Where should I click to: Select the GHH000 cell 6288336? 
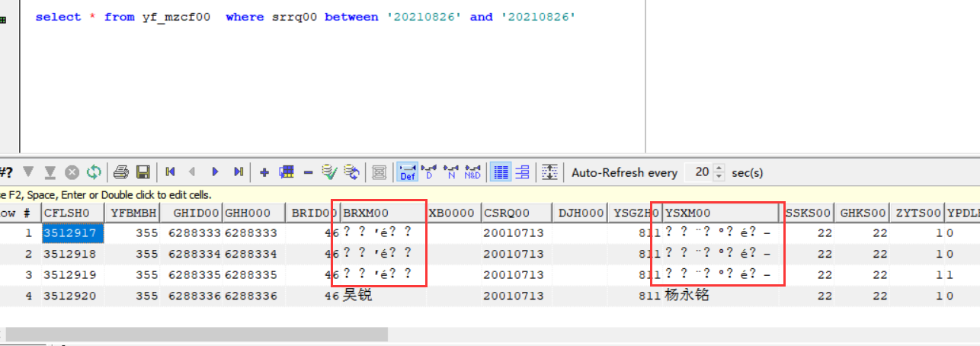pyautogui.click(x=253, y=295)
